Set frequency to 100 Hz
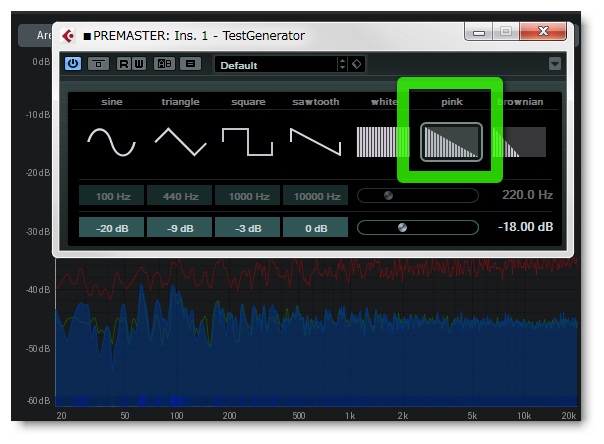 tap(112, 196)
